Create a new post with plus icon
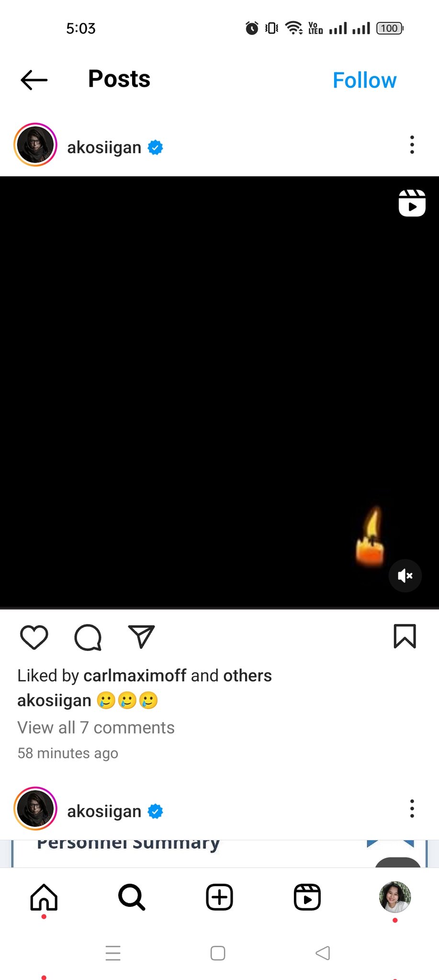This screenshot has width=439, height=980. click(219, 897)
